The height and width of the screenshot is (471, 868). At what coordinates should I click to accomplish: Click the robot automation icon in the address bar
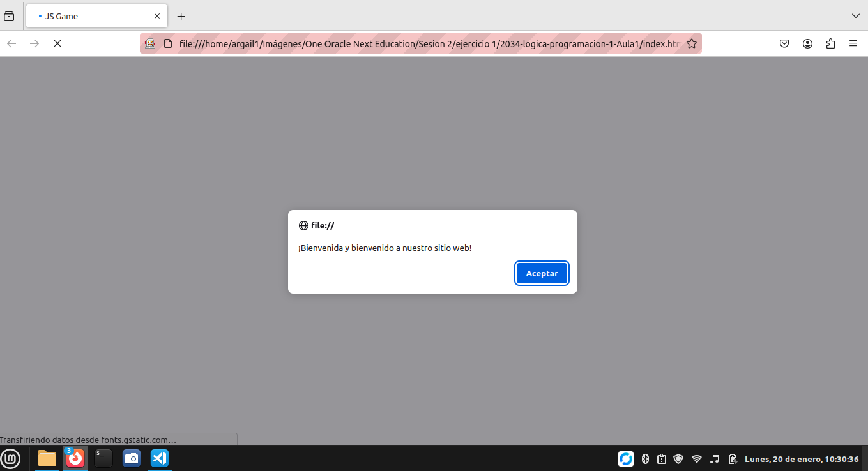(150, 43)
